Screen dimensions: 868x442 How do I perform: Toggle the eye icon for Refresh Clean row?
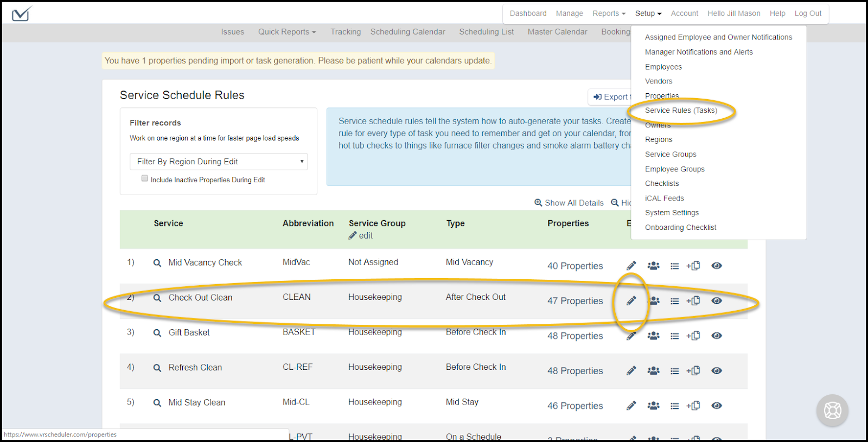click(717, 371)
